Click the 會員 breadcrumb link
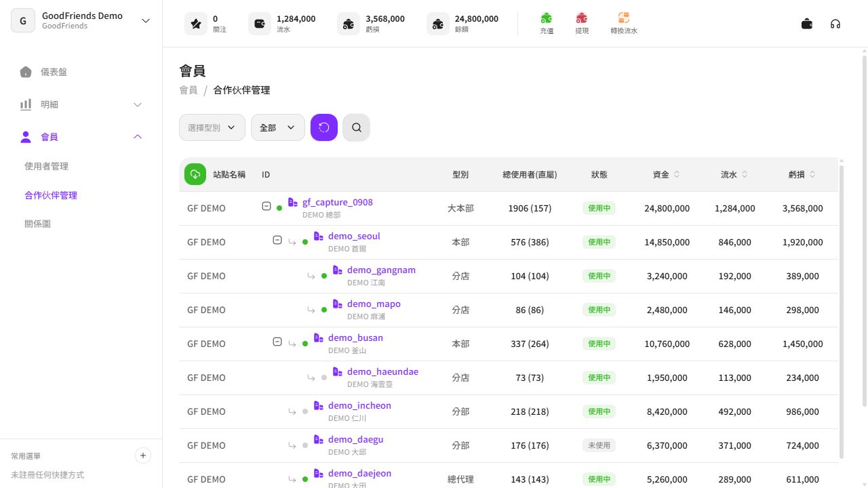Viewport: 868px width, 488px height. pyautogui.click(x=189, y=89)
